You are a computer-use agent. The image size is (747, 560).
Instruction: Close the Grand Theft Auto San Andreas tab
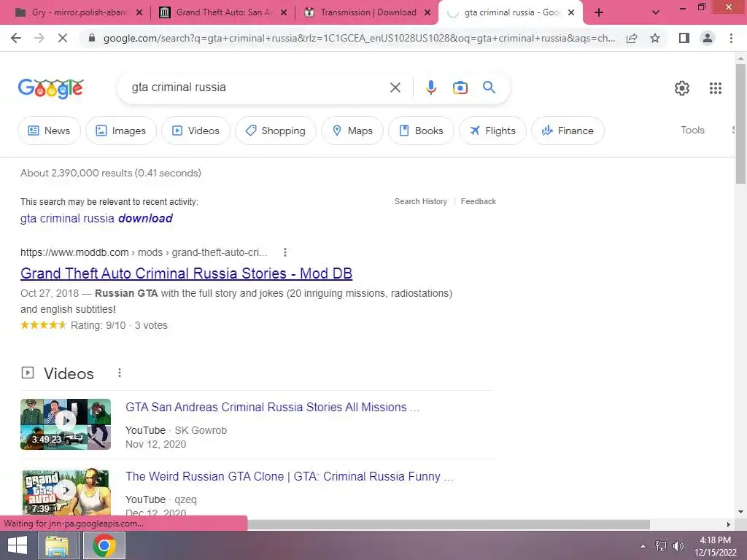(284, 13)
